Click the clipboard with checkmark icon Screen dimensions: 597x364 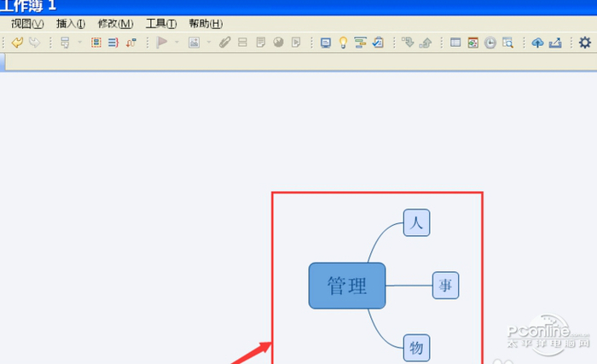[378, 43]
